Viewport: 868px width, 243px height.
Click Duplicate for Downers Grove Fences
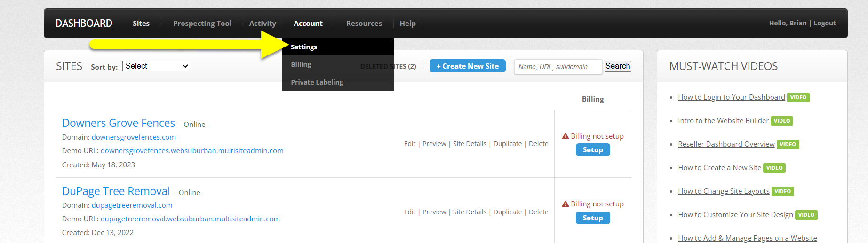pos(508,144)
